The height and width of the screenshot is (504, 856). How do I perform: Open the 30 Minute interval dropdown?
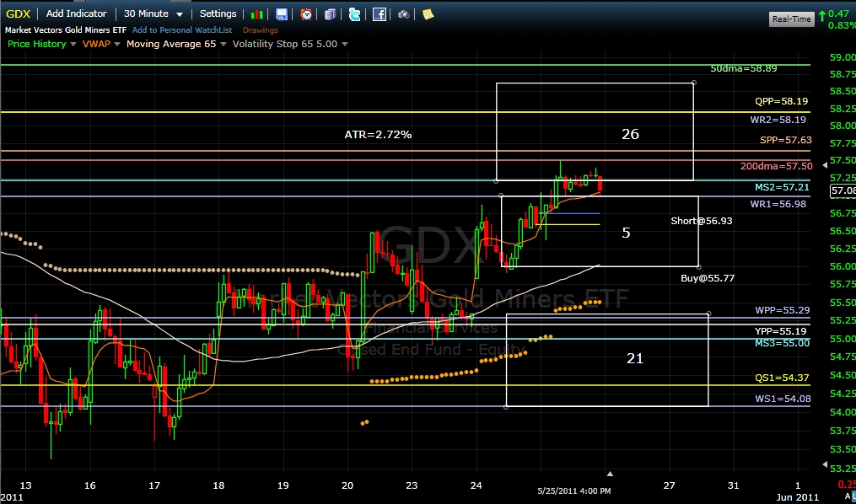tap(153, 13)
